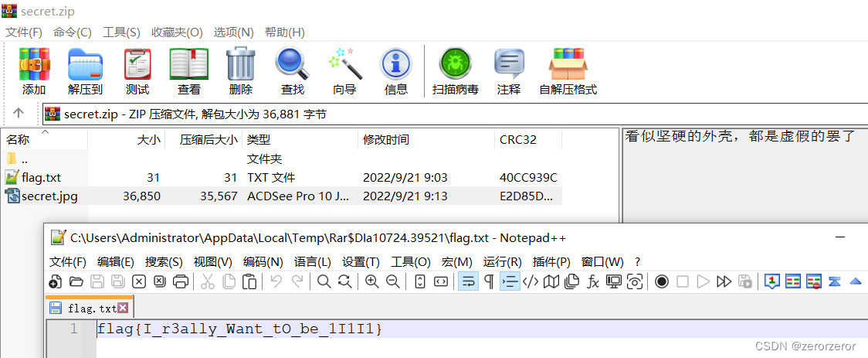Open the Document Map icon
The width and height of the screenshot is (868, 358).
[x=551, y=281]
